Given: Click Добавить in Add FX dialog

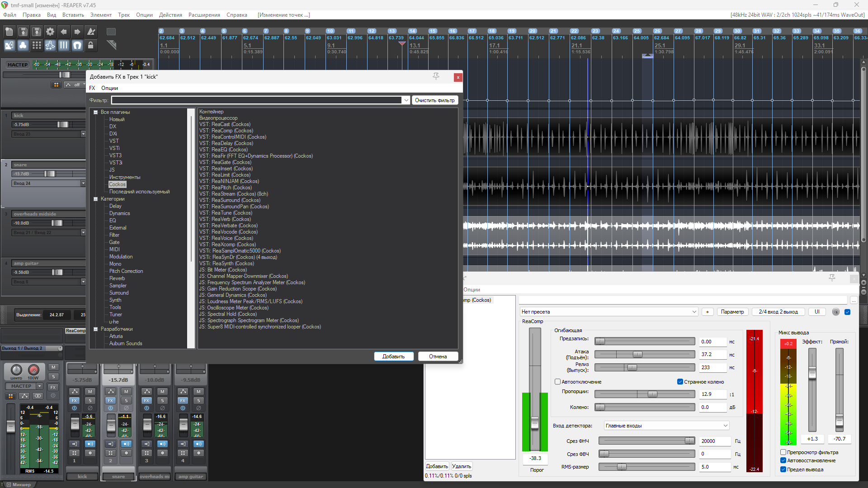Looking at the screenshot, I should tap(394, 357).
